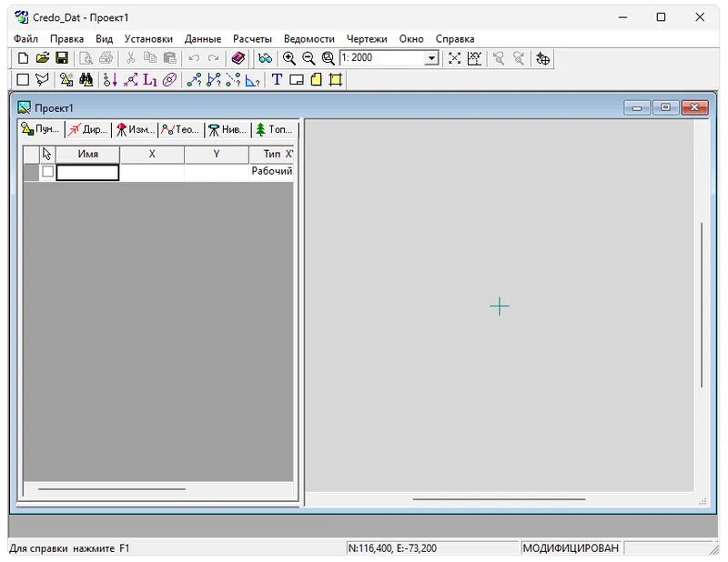Image resolution: width=728 pixels, height=562 pixels.
Task: Click the drawing area's vertical scrollbar
Action: click(x=701, y=305)
